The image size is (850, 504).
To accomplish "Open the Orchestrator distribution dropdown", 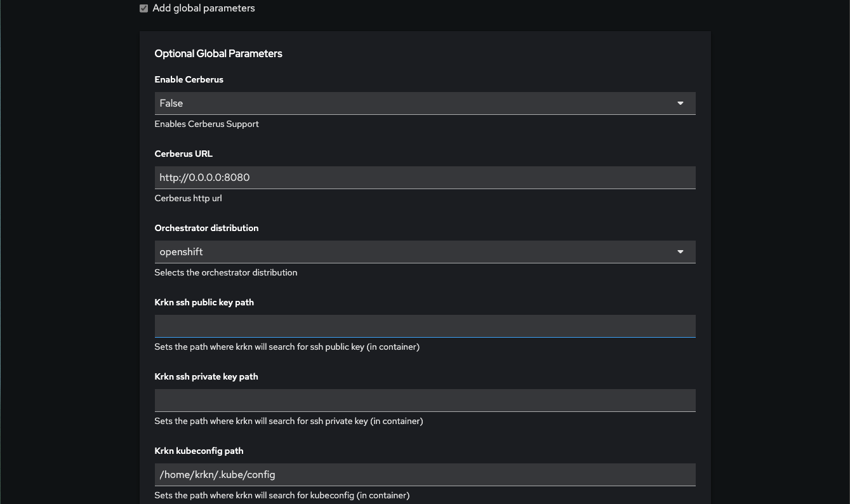I will 425,251.
